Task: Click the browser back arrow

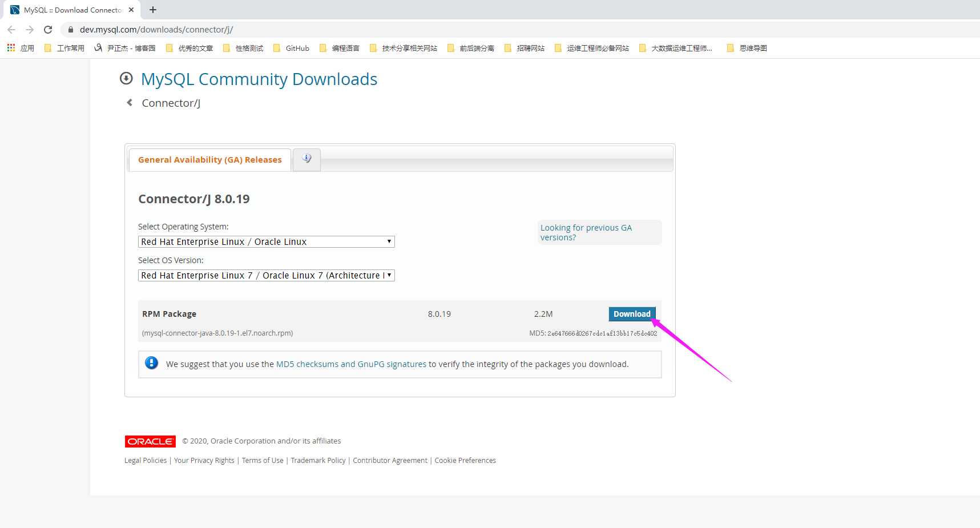Action: click(x=11, y=30)
